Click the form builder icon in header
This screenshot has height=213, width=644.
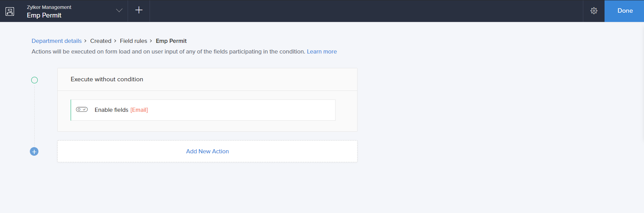point(10,11)
